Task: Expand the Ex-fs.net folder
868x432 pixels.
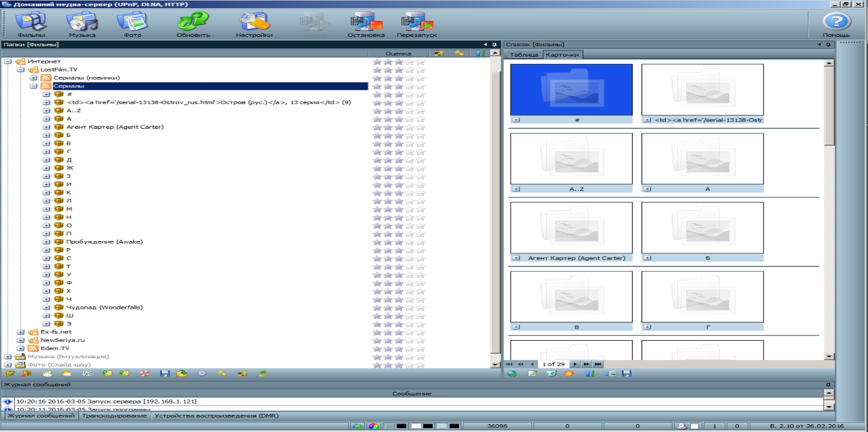Action: click(21, 332)
